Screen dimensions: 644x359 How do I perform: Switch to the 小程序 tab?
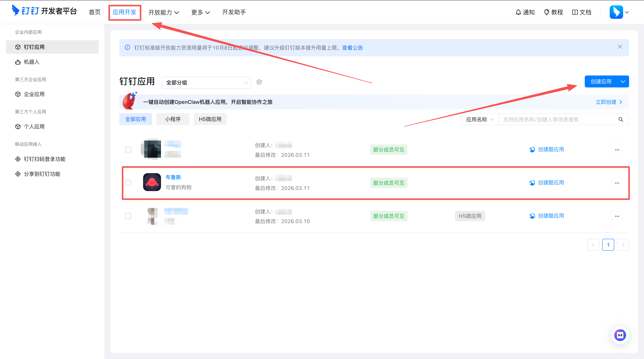coord(173,119)
